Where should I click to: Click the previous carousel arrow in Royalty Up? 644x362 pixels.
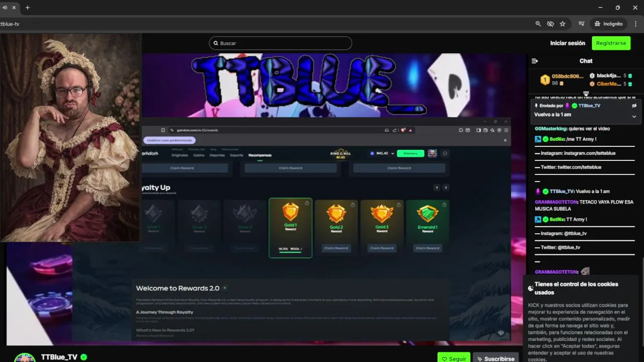437,188
